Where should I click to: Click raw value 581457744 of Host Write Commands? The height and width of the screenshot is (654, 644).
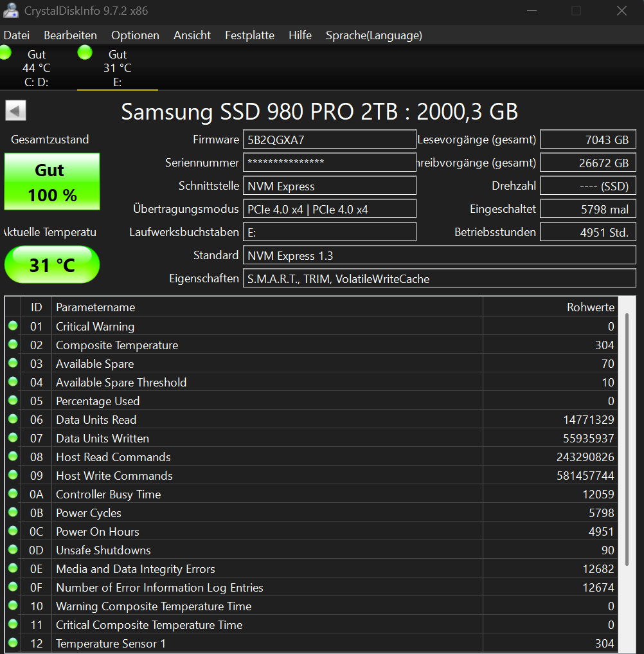pos(586,475)
